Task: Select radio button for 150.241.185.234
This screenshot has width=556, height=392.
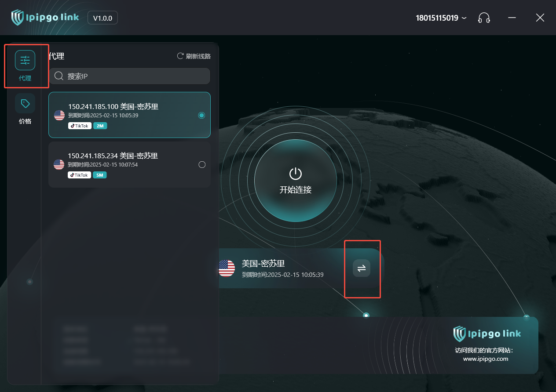Action: 202,165
